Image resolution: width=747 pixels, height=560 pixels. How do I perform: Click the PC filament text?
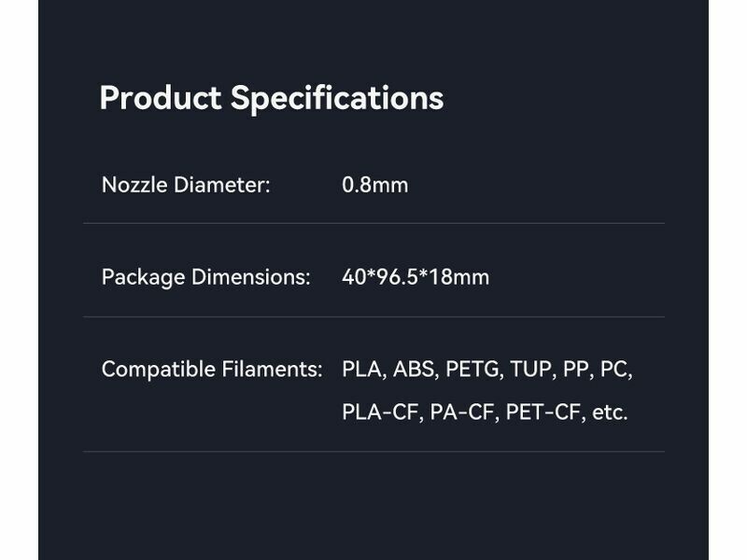point(615,369)
